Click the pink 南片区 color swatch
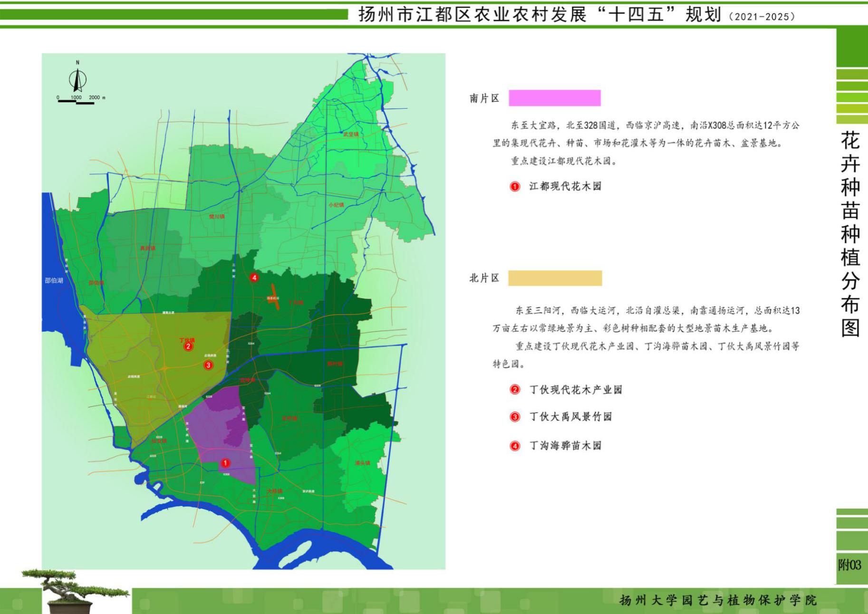 pos(554,98)
